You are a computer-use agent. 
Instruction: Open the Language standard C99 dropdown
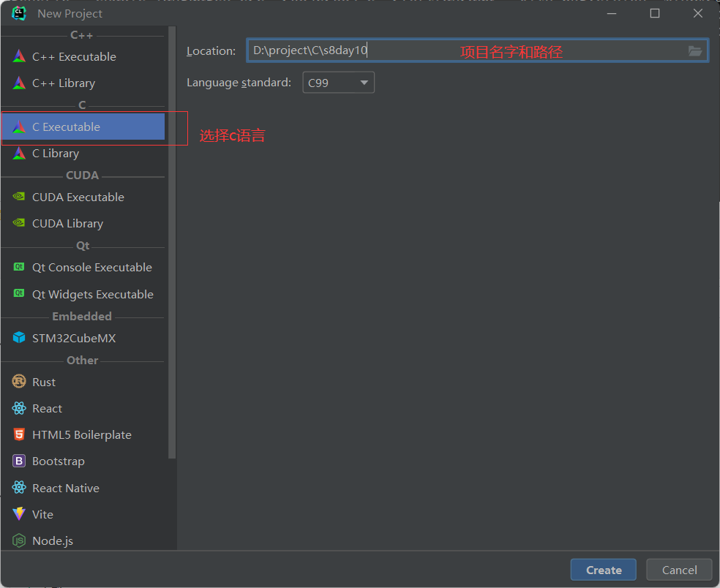coord(339,83)
